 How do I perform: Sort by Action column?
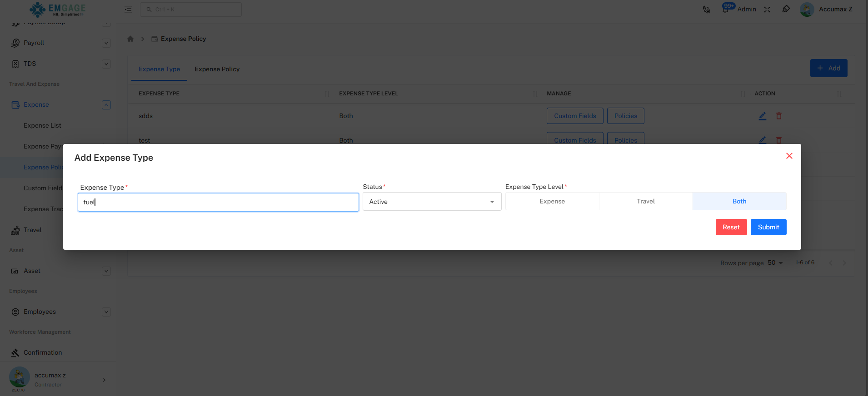(x=839, y=94)
